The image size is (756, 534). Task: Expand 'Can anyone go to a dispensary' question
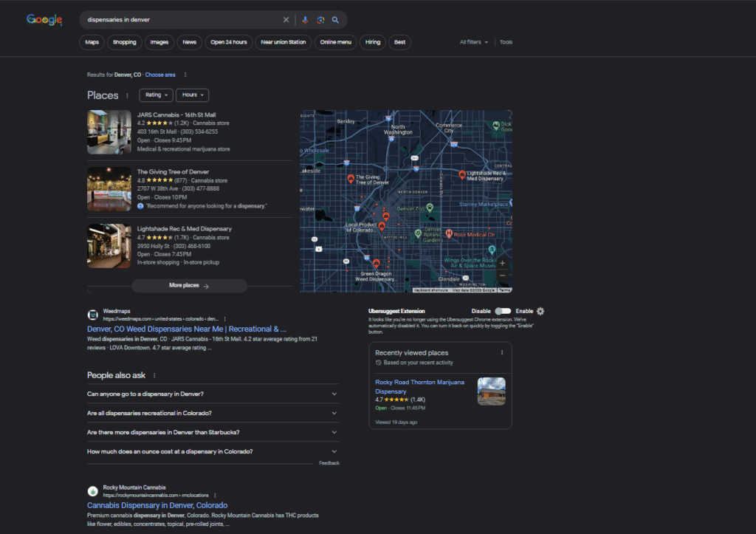coord(213,394)
